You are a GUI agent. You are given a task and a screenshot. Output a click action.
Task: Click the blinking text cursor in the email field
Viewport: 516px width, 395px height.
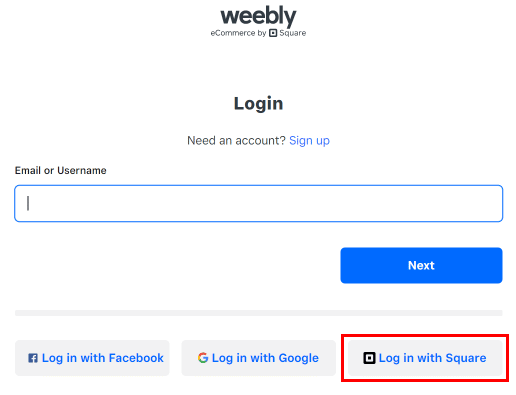tap(28, 203)
